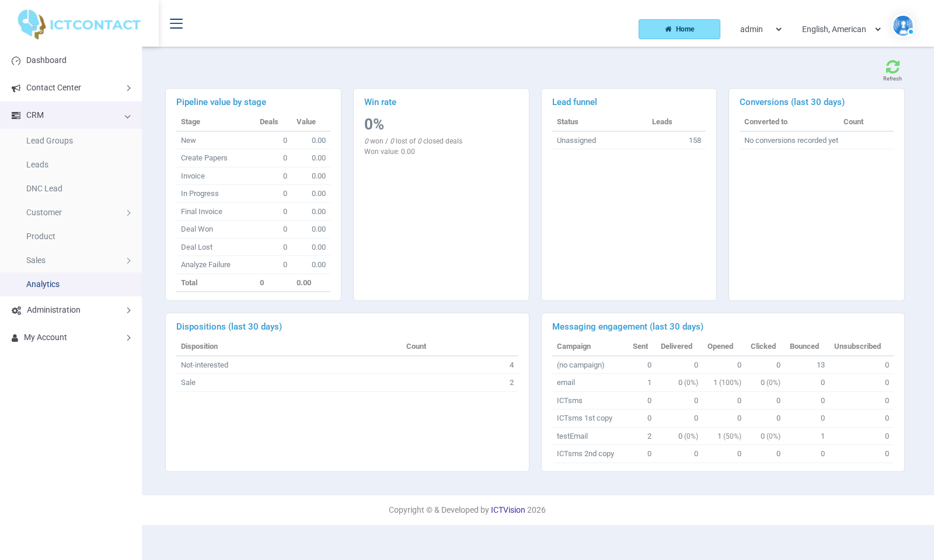
Task: Click the Sale disposition row
Action: 347,383
